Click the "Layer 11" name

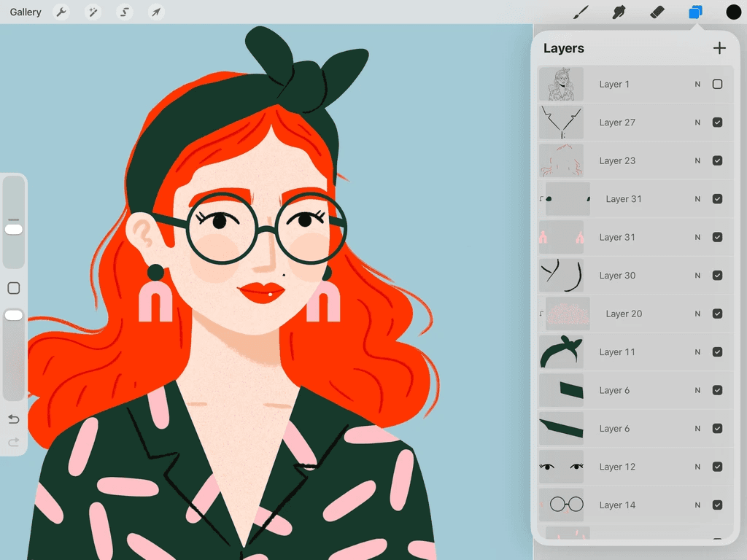click(617, 352)
